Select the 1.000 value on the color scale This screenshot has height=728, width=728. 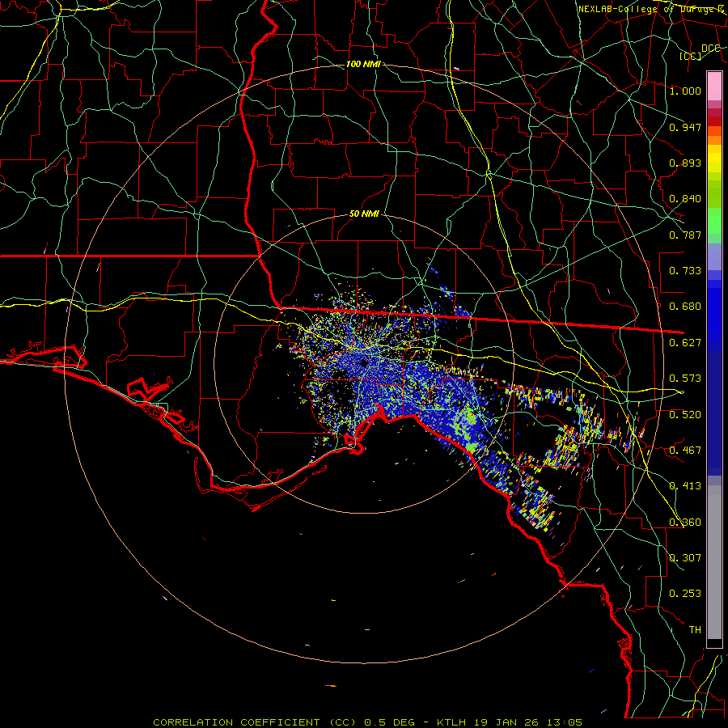pos(685,91)
